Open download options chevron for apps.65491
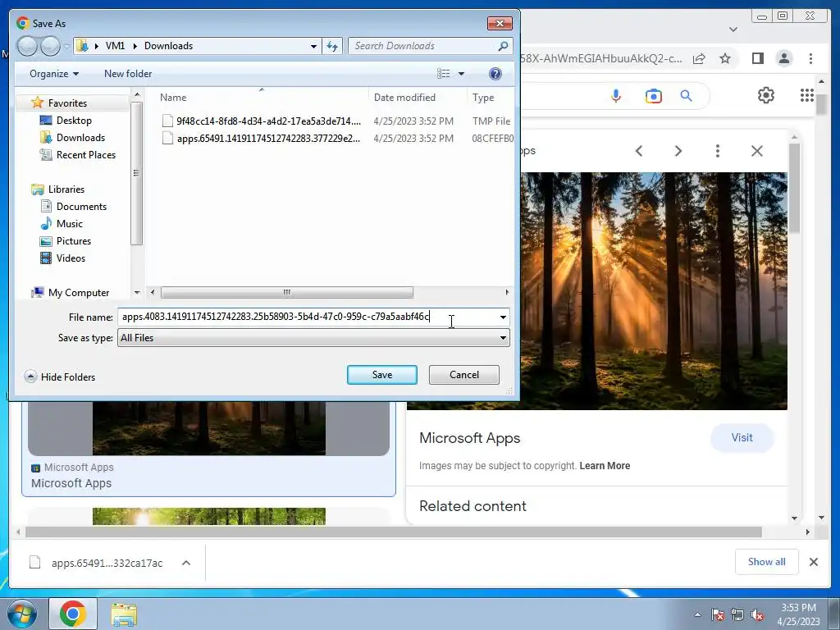Screen dimensions: 840x630 [186, 563]
